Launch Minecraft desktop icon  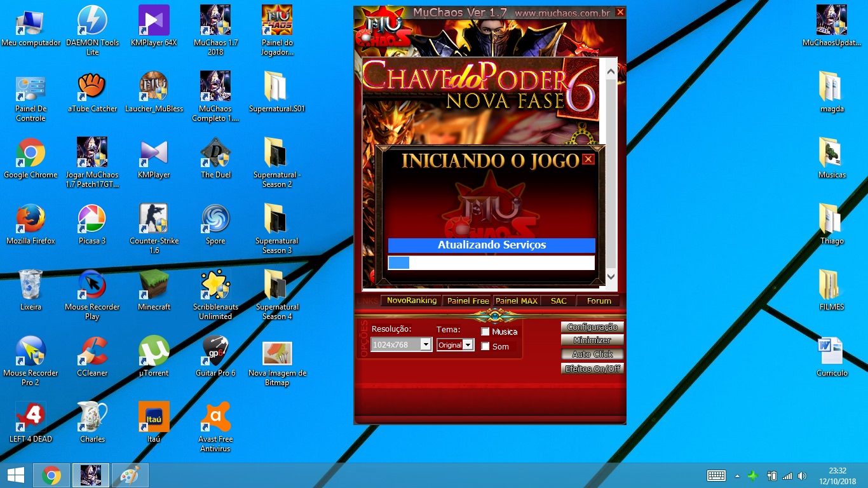pos(154,291)
